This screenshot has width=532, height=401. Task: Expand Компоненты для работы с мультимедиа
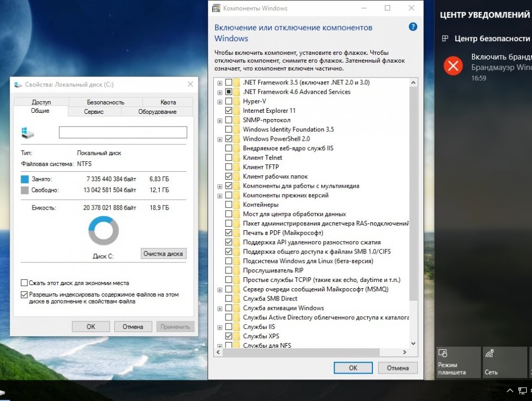tap(220, 187)
